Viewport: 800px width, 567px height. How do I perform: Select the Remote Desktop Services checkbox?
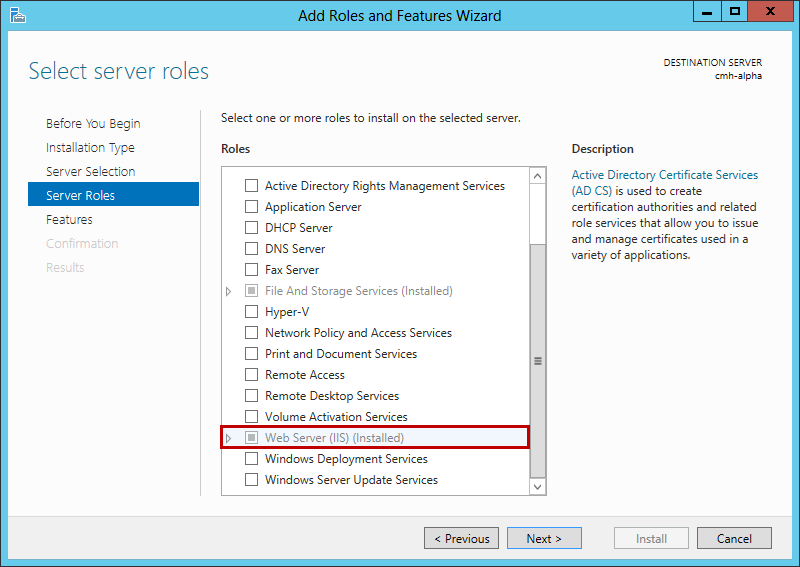[x=252, y=396]
